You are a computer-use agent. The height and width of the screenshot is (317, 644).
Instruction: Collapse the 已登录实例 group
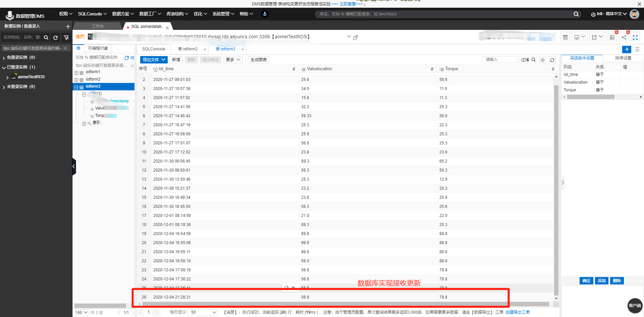(4, 67)
